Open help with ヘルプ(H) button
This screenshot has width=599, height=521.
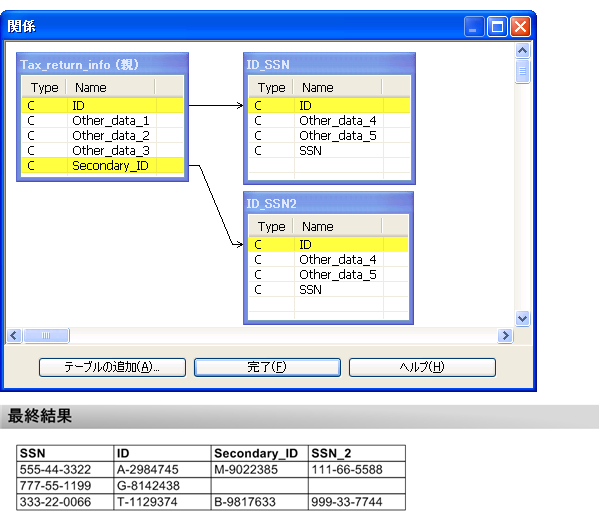tap(422, 367)
